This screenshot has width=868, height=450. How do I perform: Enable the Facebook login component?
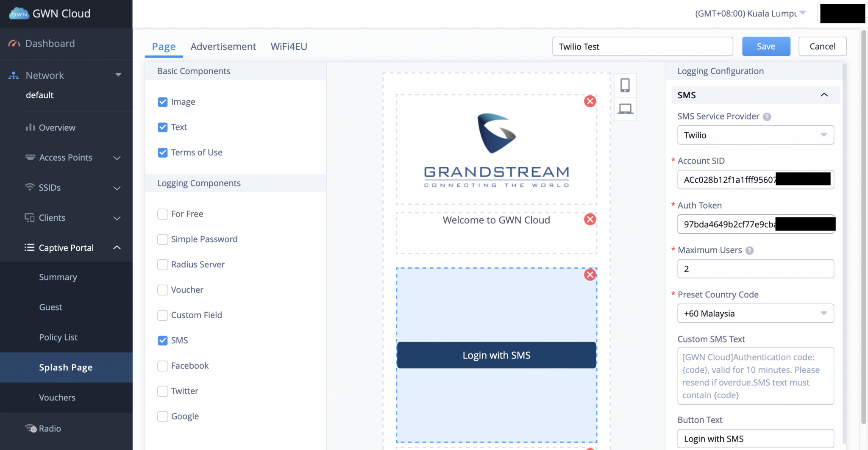coord(162,365)
